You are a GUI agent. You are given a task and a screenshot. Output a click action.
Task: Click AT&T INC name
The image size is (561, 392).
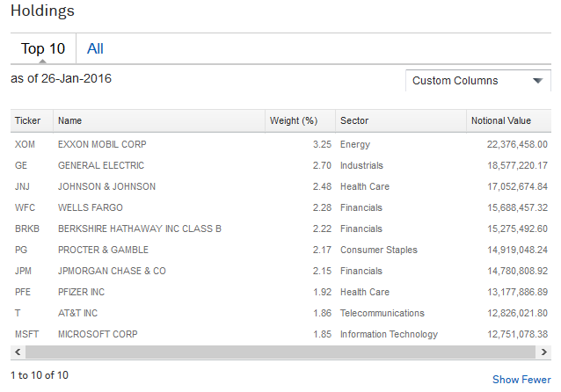77,313
